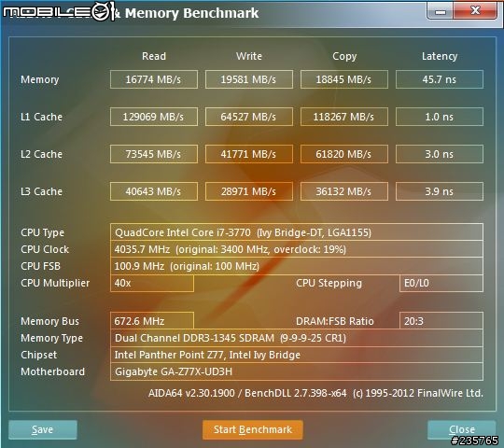Select Memory Read value 16774 MB/s
The width and height of the screenshot is (504, 448).
click(154, 79)
